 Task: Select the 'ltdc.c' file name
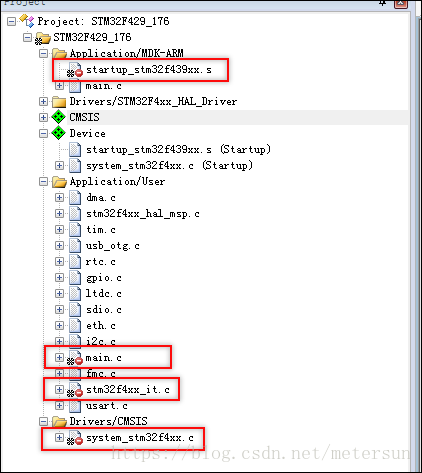pos(104,294)
